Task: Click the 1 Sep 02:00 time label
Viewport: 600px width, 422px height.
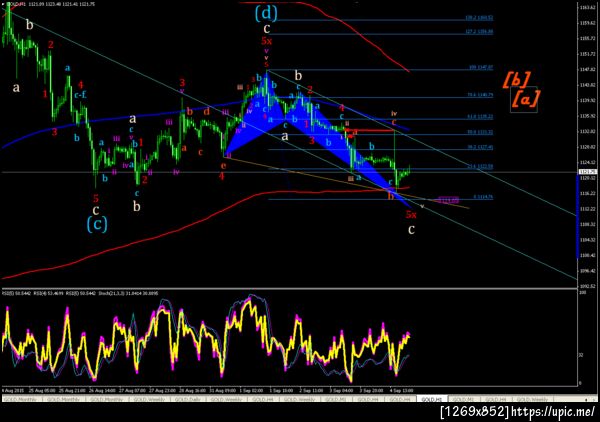Action: coord(251,391)
